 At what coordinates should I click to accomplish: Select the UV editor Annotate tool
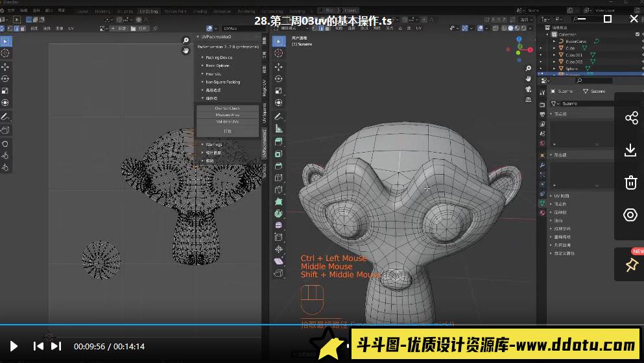pos(5,117)
